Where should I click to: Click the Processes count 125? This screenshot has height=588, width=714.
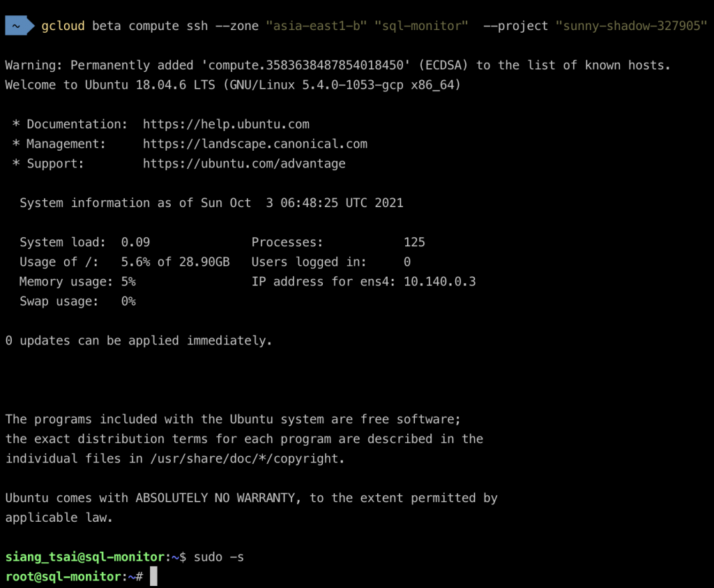coord(414,242)
